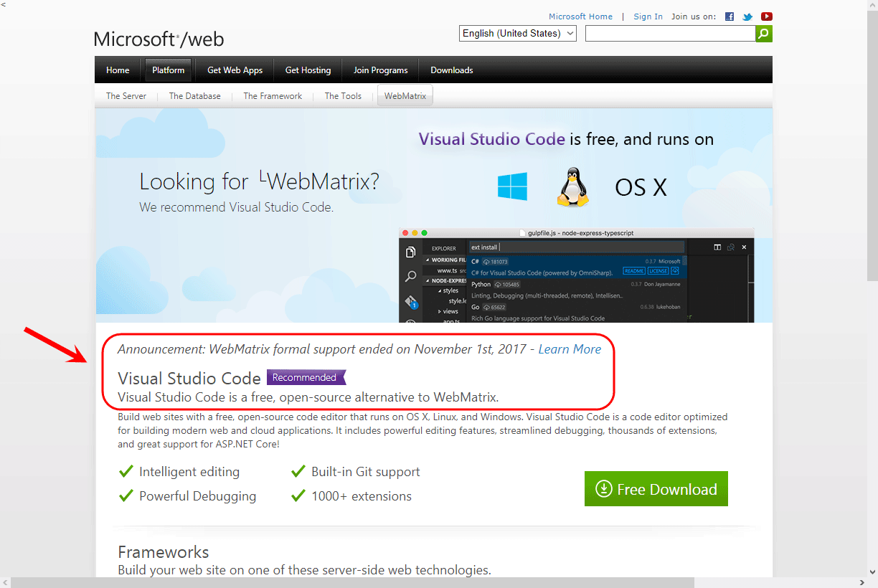878x588 pixels.
Task: Click the Sign In link
Action: click(648, 16)
